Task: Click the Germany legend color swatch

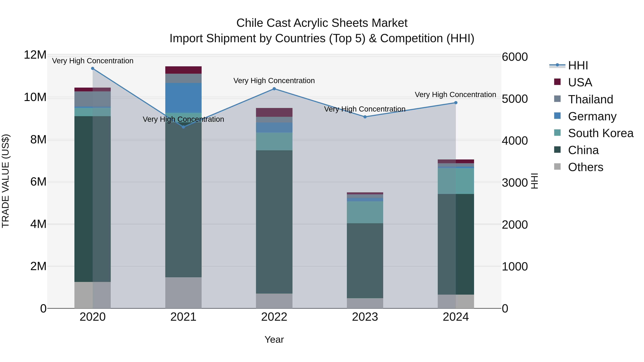Action: [x=557, y=116]
